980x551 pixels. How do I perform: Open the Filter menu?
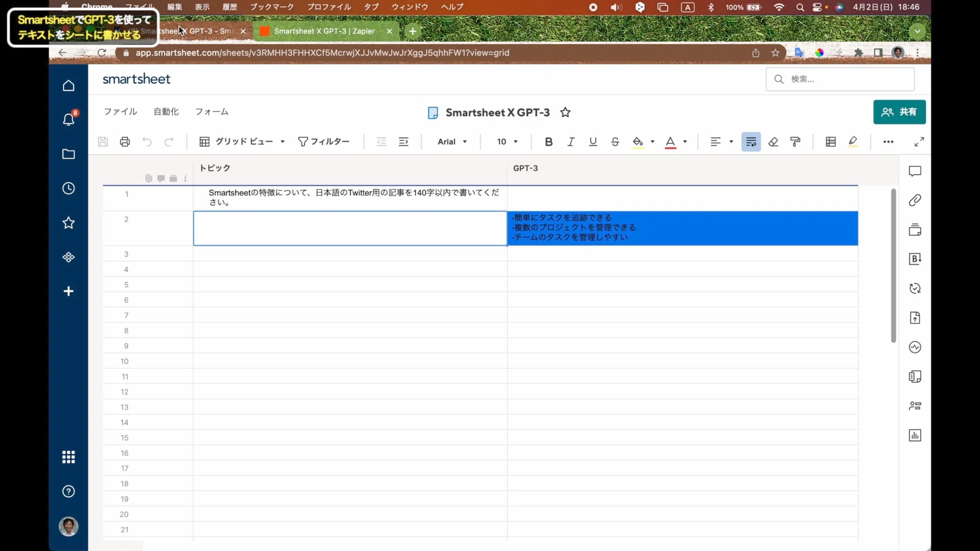coord(323,142)
